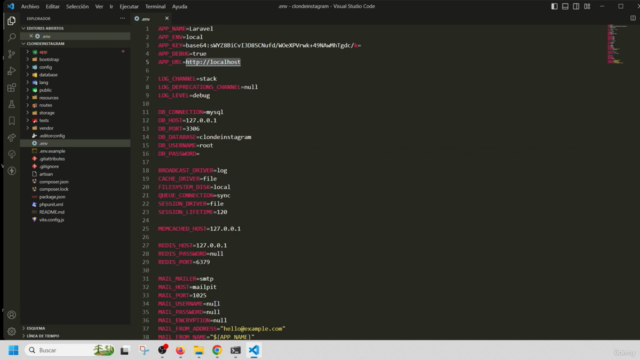
Task: Open the Testing beaker icon
Action: click(11, 104)
